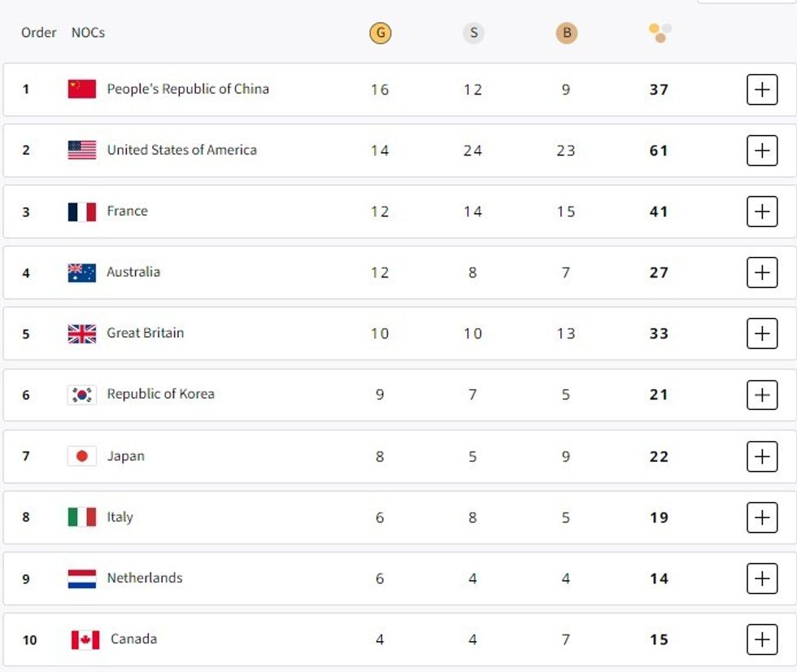
Task: Click the Great Britain flag icon
Action: click(x=82, y=333)
